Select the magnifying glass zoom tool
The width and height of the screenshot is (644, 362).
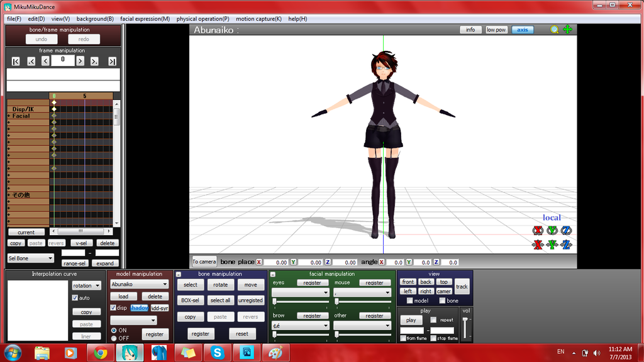tap(554, 30)
